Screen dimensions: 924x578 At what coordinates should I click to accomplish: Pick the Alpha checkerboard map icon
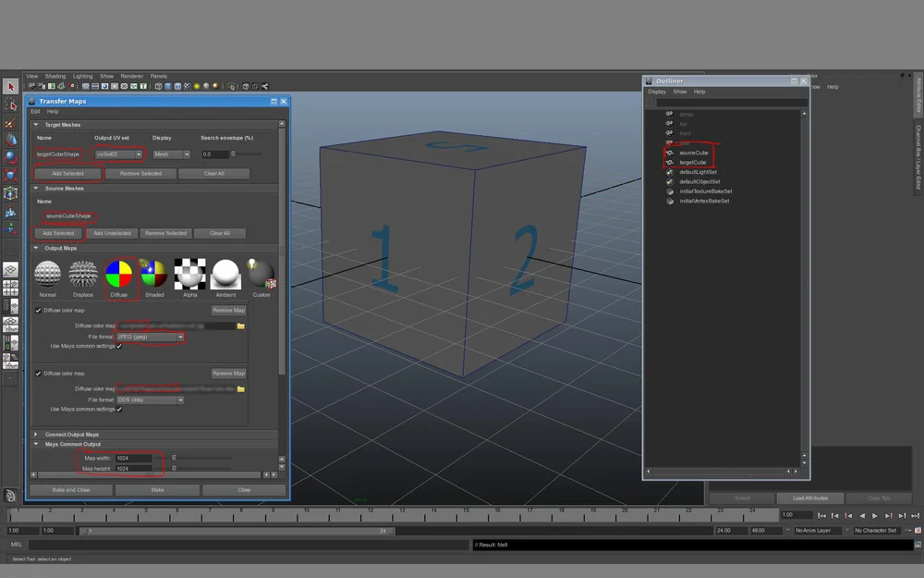pyautogui.click(x=189, y=275)
